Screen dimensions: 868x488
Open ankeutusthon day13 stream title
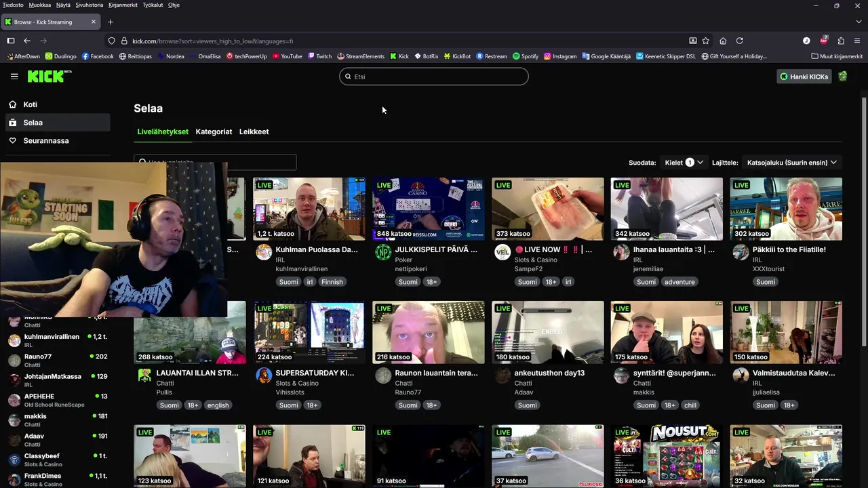click(549, 373)
